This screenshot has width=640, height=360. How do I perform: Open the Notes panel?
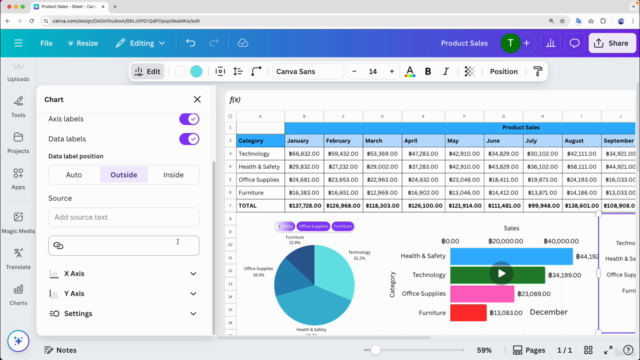(60, 350)
